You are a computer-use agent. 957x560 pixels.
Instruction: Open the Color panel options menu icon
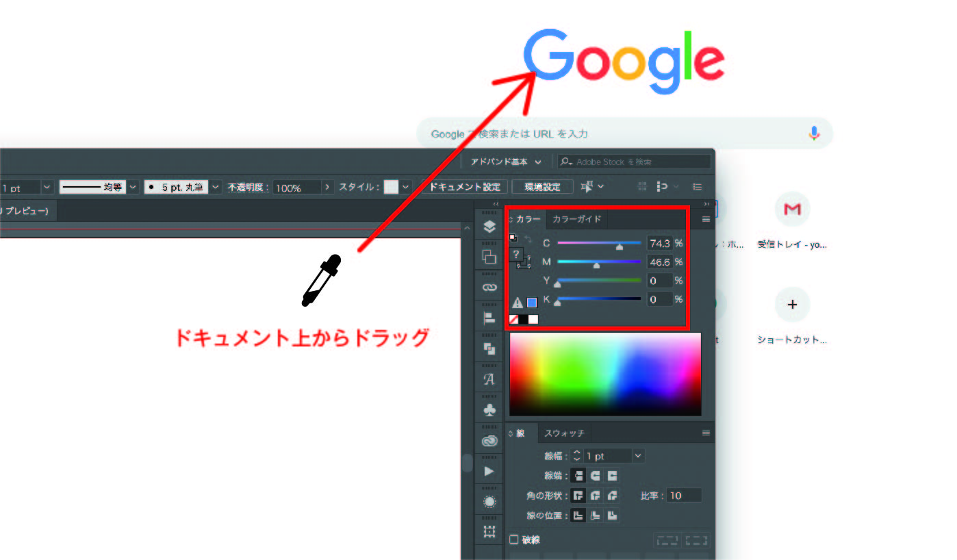706,219
